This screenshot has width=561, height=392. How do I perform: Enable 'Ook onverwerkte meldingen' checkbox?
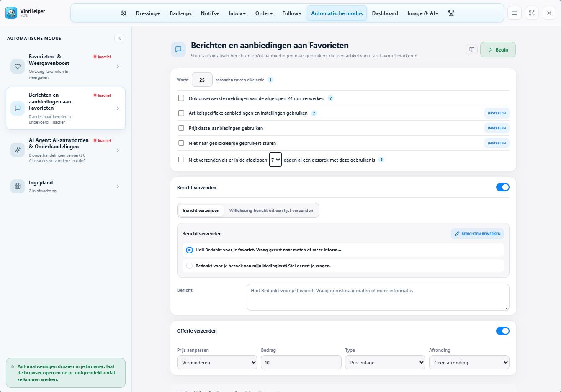point(181,98)
